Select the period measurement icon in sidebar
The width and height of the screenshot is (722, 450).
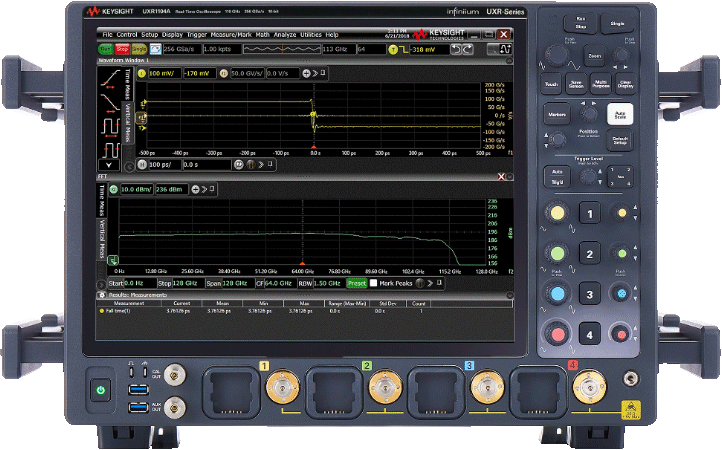[x=111, y=150]
